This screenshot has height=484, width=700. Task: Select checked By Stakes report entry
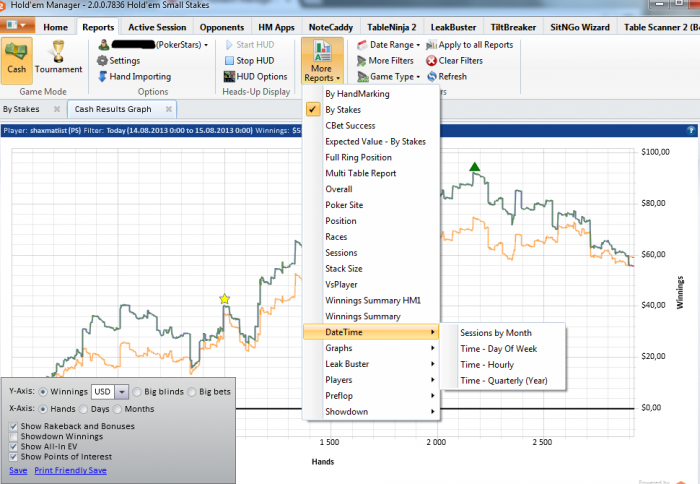coord(343,110)
